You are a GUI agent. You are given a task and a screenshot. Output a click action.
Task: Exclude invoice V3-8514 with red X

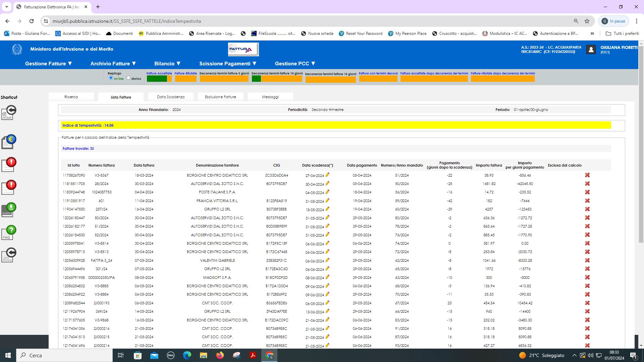pyautogui.click(x=587, y=243)
